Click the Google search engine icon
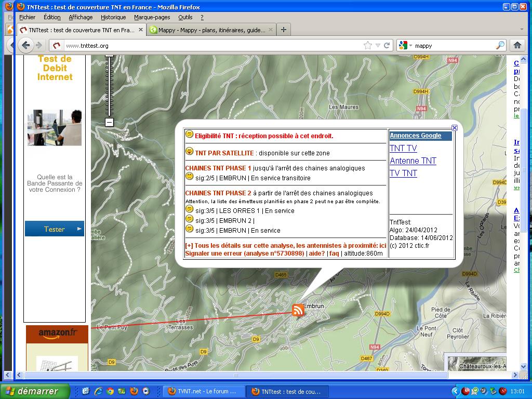 (x=403, y=46)
